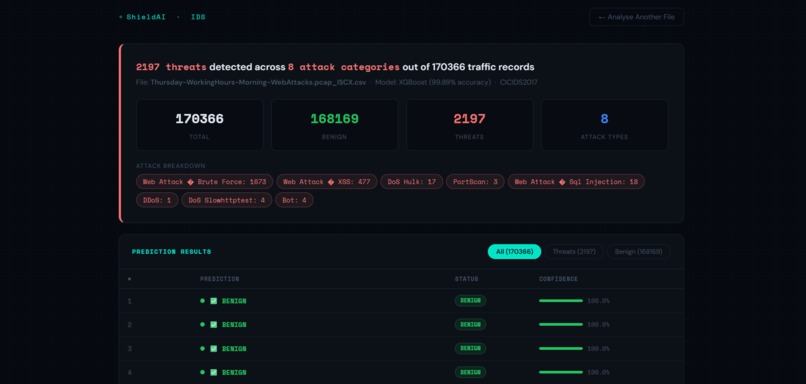The height and width of the screenshot is (384, 806).
Task: Click the Analyse Another File button
Action: click(x=636, y=17)
